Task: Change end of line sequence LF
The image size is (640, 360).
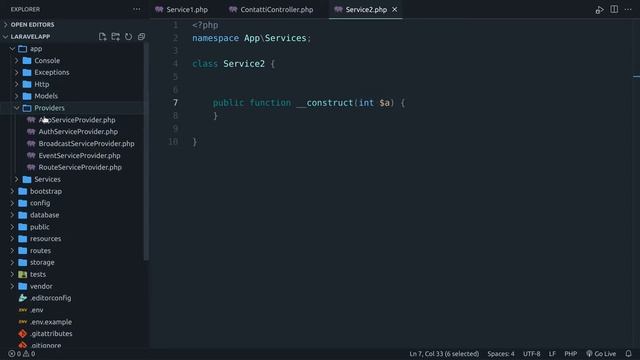Action: coord(552,354)
